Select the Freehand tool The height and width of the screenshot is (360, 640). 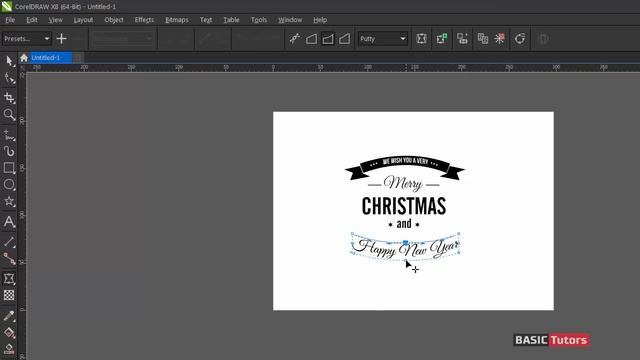[x=9, y=134]
